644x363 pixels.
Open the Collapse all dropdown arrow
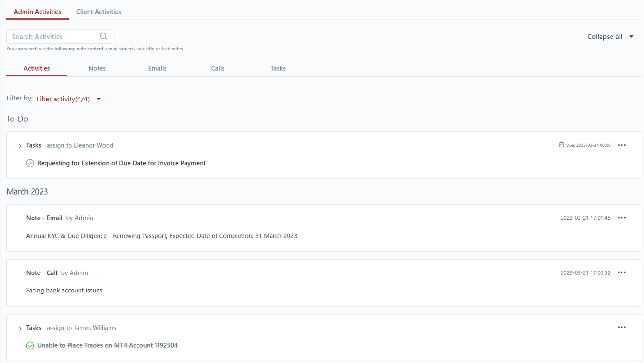(631, 37)
